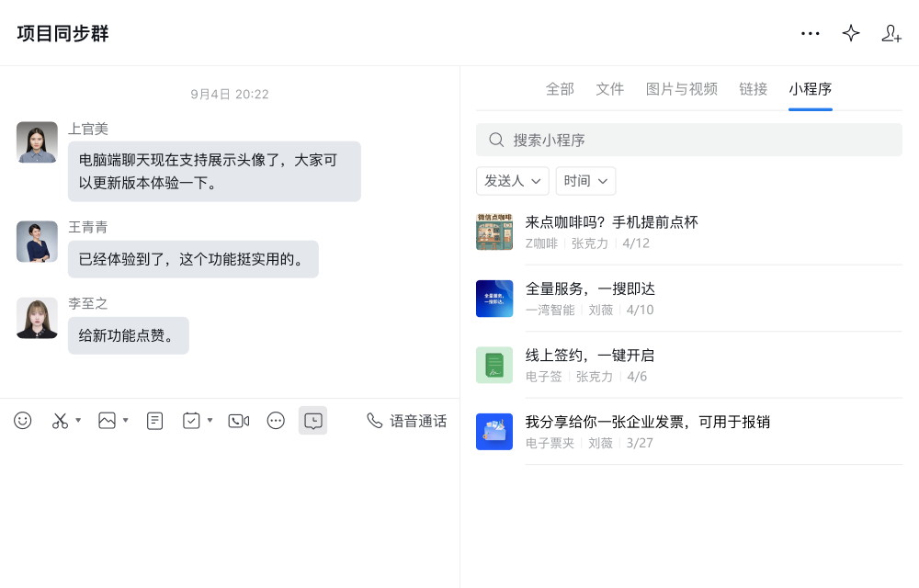Image resolution: width=919 pixels, height=588 pixels.
Task: Open the more options bubble icon
Action: [x=276, y=421]
